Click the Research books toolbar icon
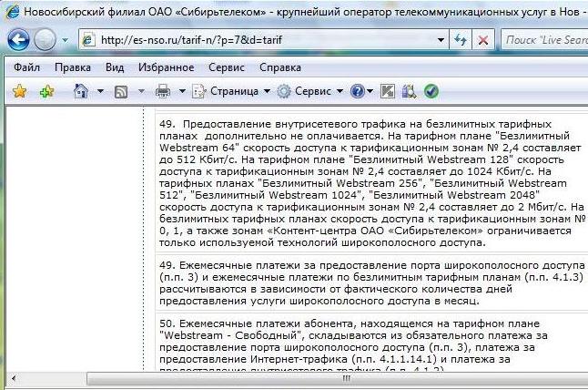This screenshot has width=588, height=390. click(409, 91)
